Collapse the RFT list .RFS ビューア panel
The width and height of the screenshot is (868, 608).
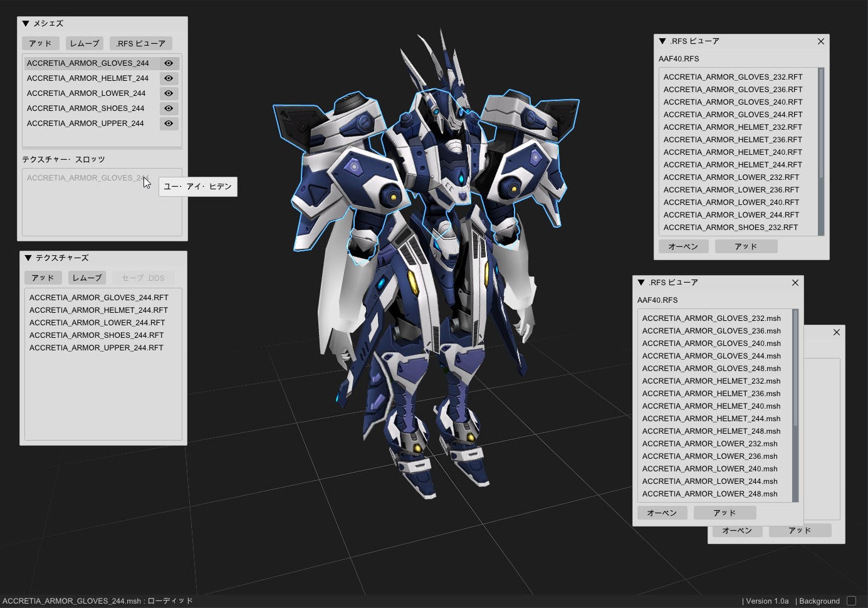coord(662,41)
